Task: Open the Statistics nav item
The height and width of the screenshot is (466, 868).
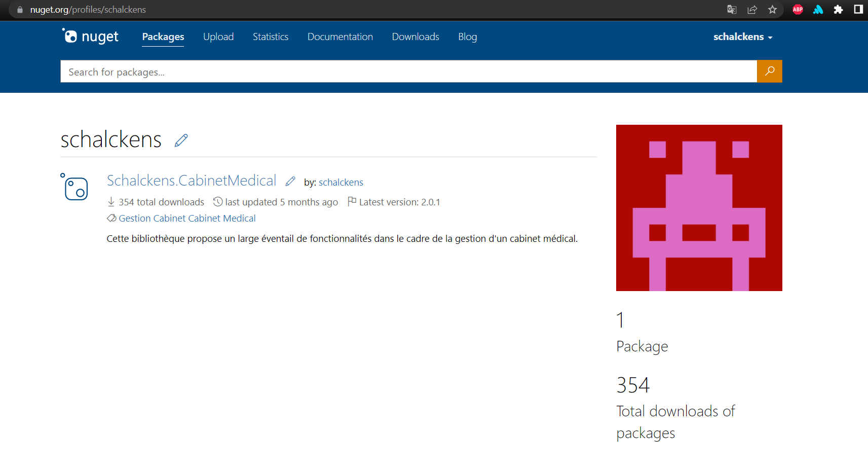Action: click(x=271, y=37)
